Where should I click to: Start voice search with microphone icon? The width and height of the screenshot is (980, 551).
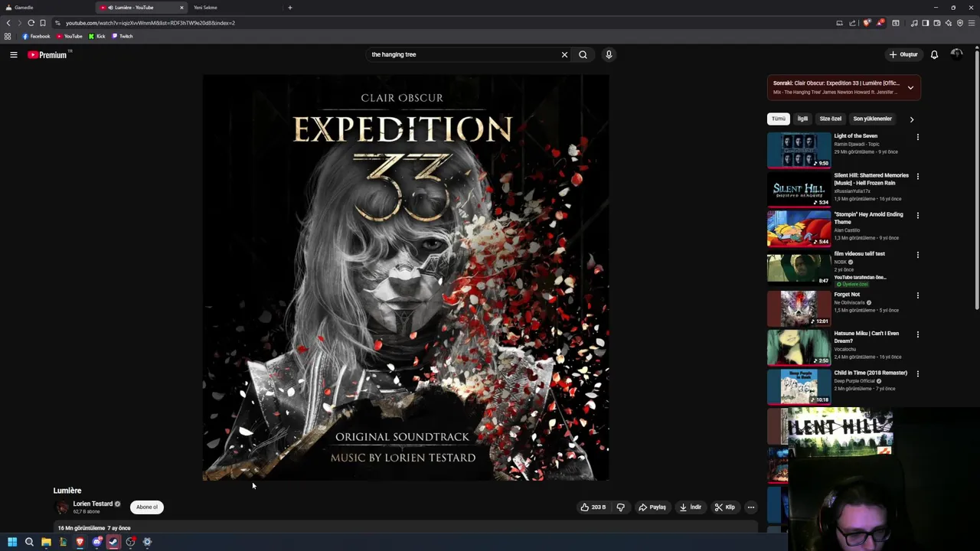click(x=609, y=54)
